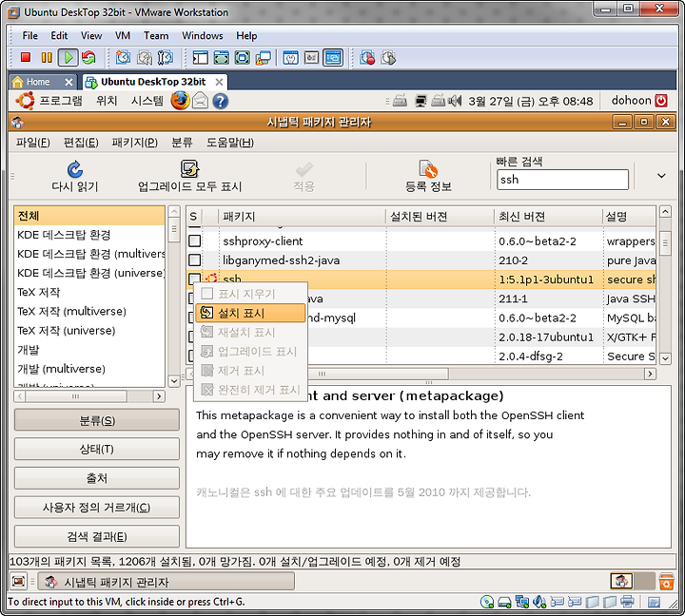Viewport: 685px width, 616px height.
Task: Click the properties icon above '등록 정보'
Action: click(428, 169)
